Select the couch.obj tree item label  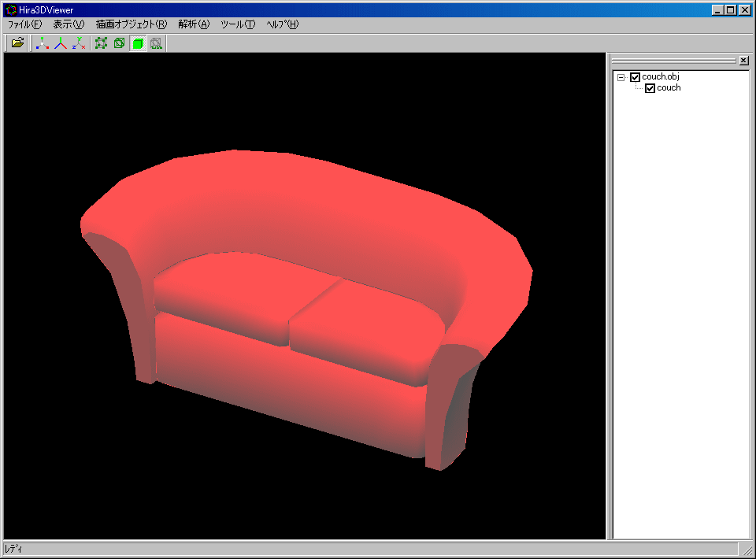[x=660, y=77]
